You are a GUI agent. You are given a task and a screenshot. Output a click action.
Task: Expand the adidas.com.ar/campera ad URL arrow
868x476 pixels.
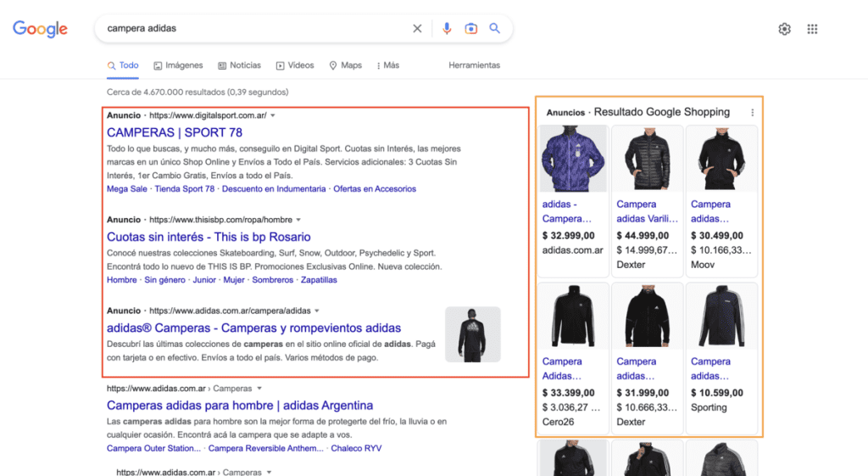[317, 311]
